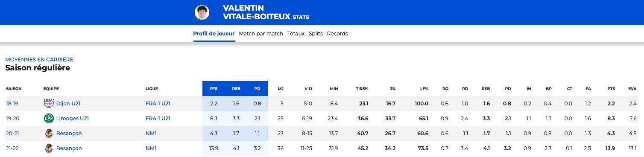
Task: Open the NM1 league link for 20-21
Action: pyautogui.click(x=151, y=133)
